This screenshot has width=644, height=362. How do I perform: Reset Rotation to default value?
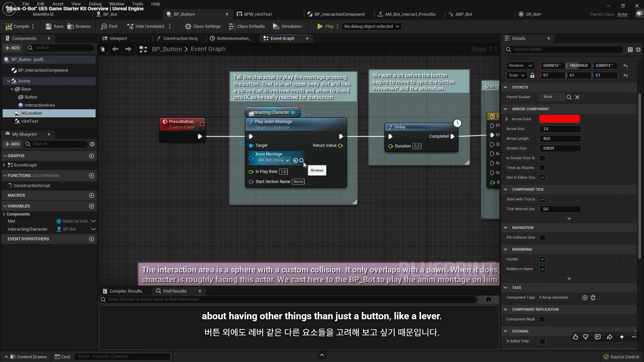(626, 66)
